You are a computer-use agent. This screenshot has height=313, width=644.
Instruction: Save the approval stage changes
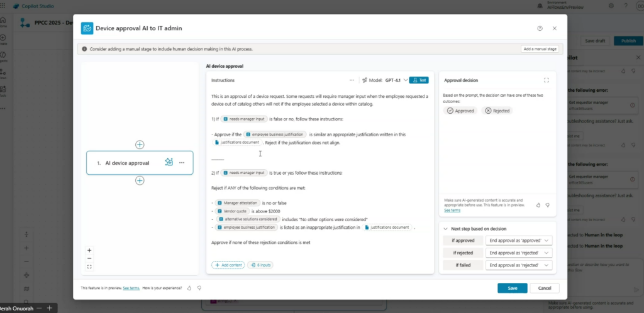click(512, 288)
